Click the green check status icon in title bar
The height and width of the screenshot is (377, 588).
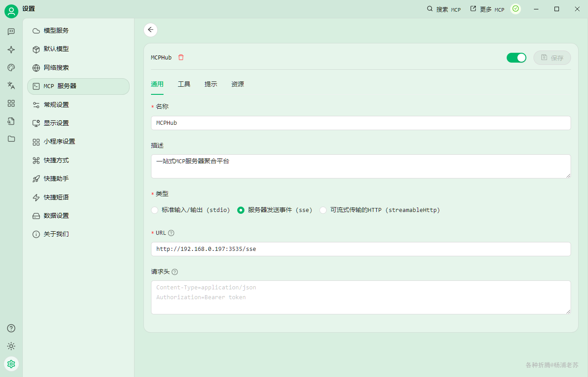tap(516, 9)
